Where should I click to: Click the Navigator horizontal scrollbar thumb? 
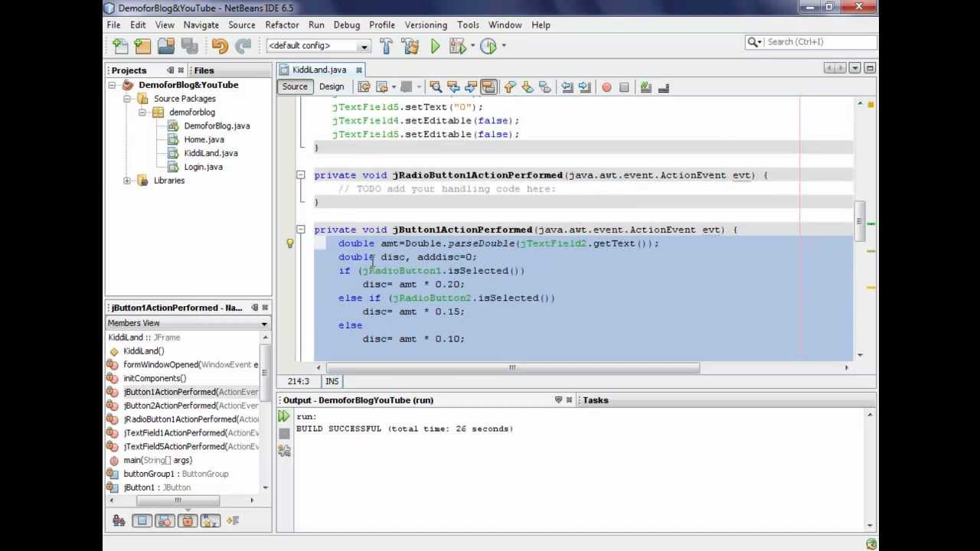(x=178, y=500)
